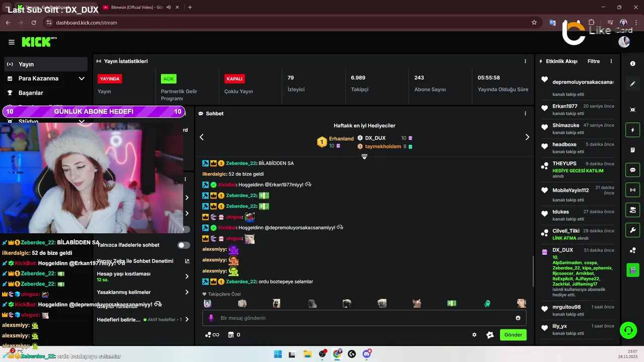This screenshot has height=362, width=644.
Task: Show previous weekly gifters with left arrow
Action: coord(202,137)
